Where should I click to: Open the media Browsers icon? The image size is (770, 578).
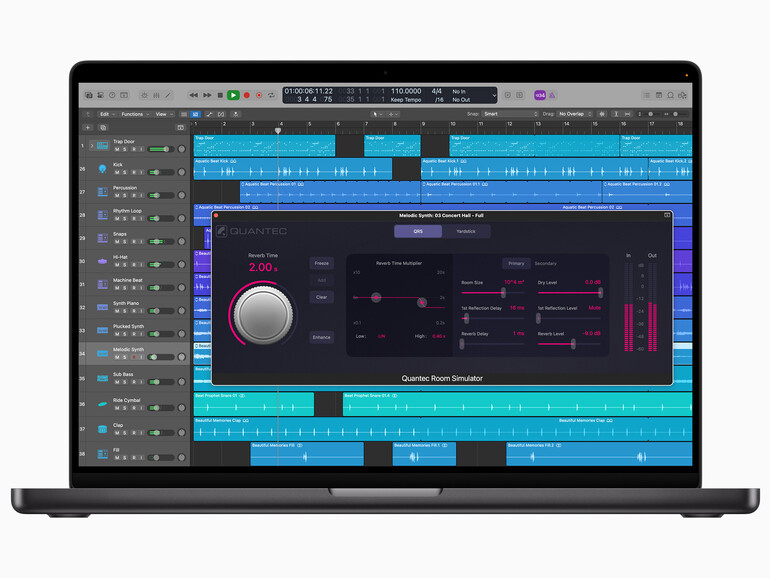683,95
